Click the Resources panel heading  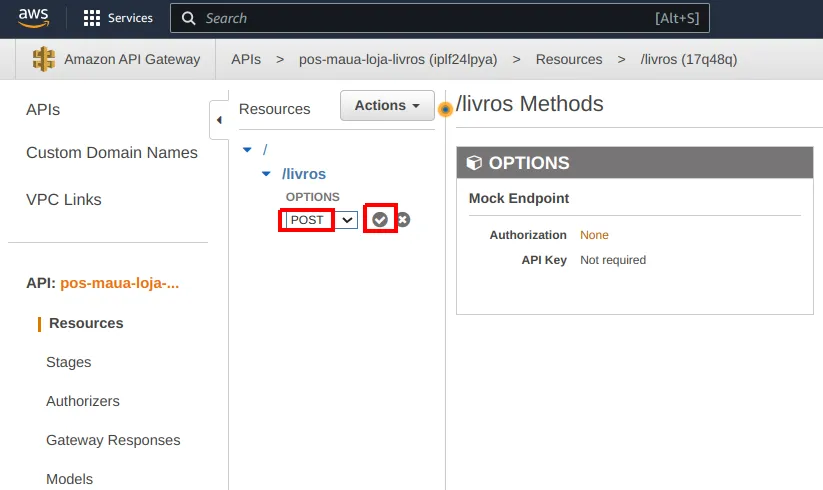(275, 109)
